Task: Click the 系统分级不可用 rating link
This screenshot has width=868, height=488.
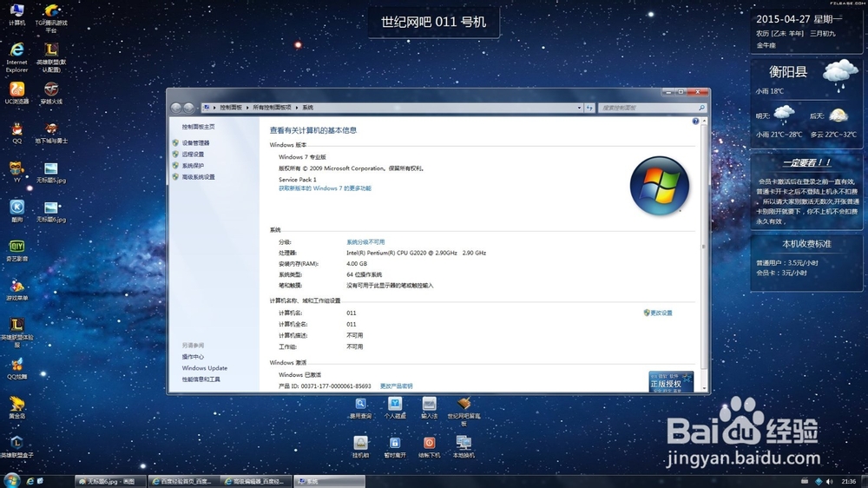Action: coord(365,242)
